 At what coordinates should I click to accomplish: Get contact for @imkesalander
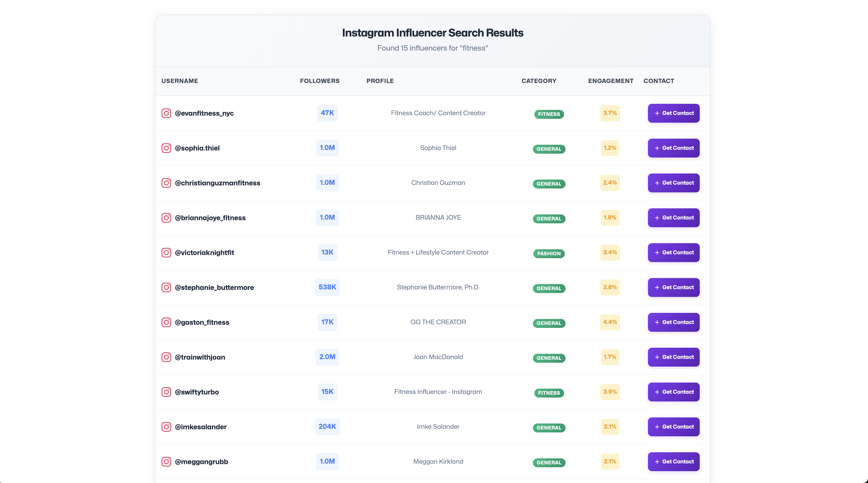(674, 427)
